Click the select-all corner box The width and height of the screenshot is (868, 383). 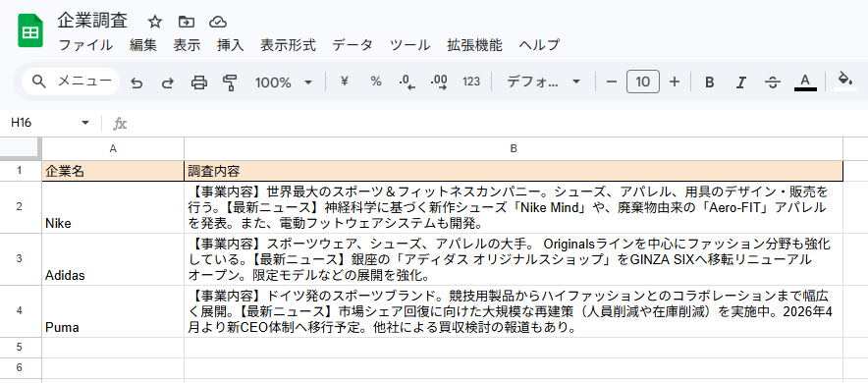pyautogui.click(x=21, y=149)
